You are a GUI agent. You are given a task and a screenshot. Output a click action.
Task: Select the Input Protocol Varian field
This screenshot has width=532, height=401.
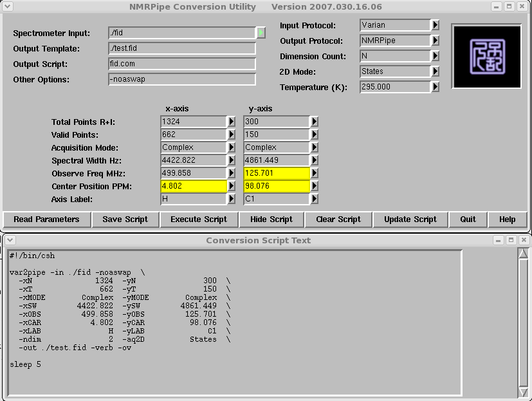coord(395,25)
